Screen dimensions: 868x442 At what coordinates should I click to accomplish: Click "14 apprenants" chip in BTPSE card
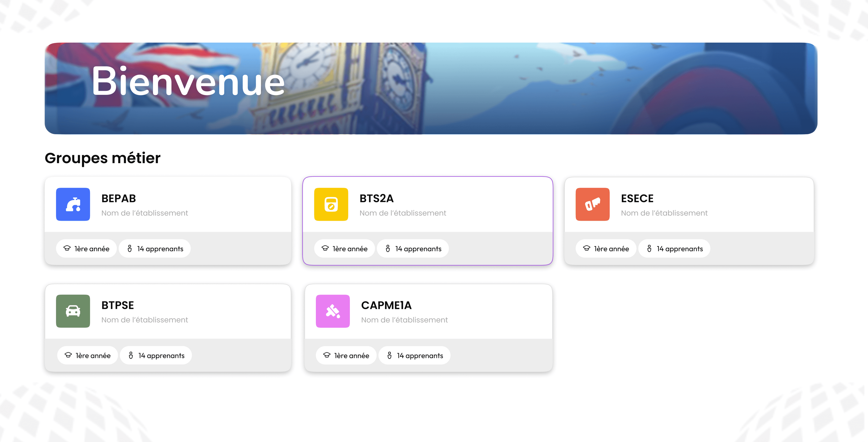pyautogui.click(x=156, y=355)
